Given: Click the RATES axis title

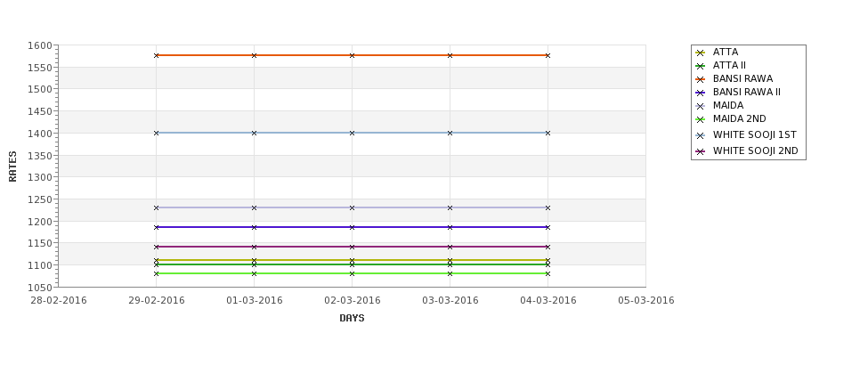Looking at the screenshot, I should [x=12, y=167].
